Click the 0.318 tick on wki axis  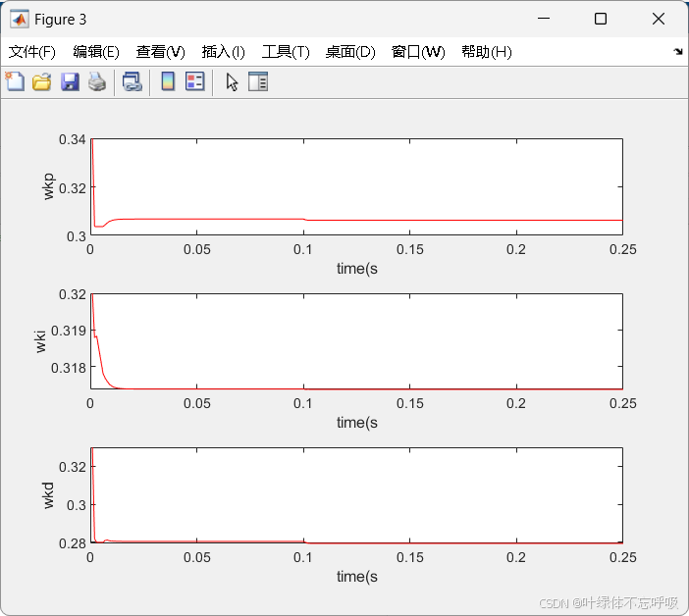click(69, 368)
